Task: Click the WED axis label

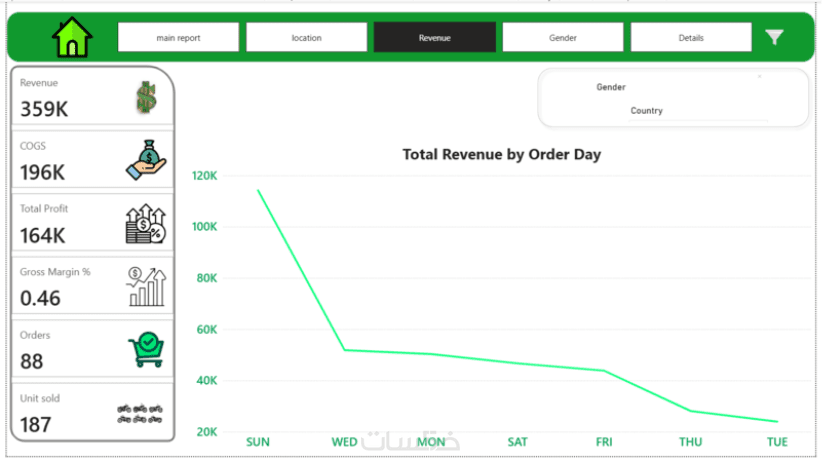Action: click(x=344, y=442)
